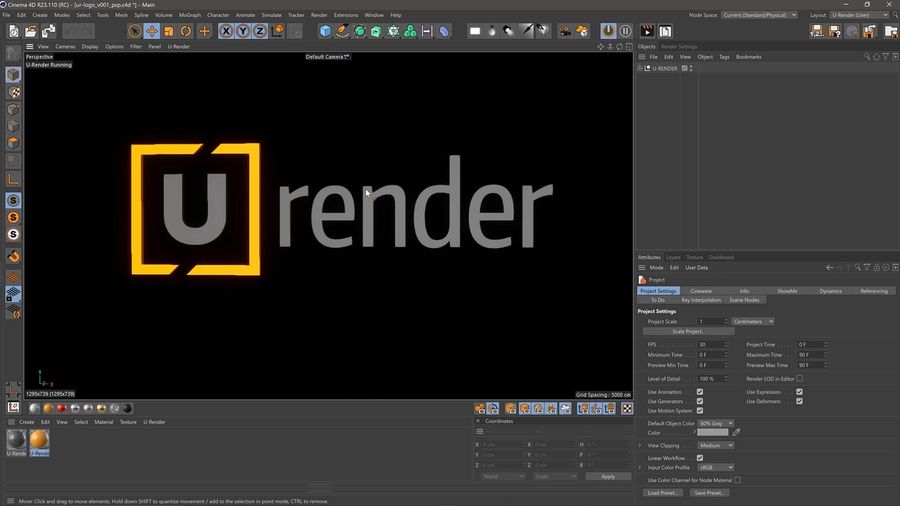Viewport: 900px width, 506px height.
Task: Select the red material preset sphere
Action: 61,408
